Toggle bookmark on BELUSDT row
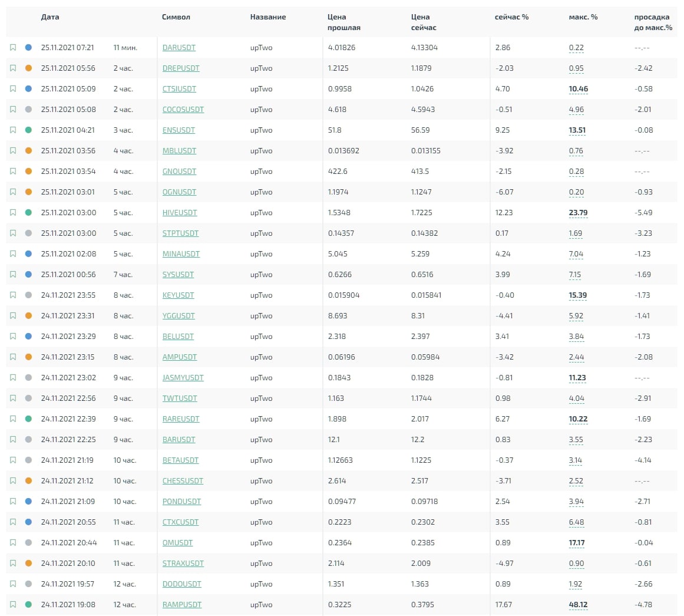 13,336
